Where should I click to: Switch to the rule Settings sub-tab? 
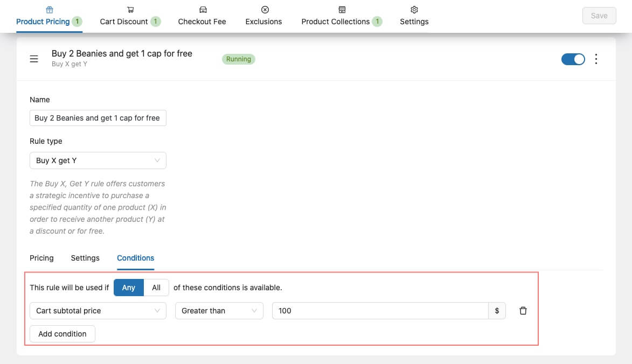pos(85,258)
